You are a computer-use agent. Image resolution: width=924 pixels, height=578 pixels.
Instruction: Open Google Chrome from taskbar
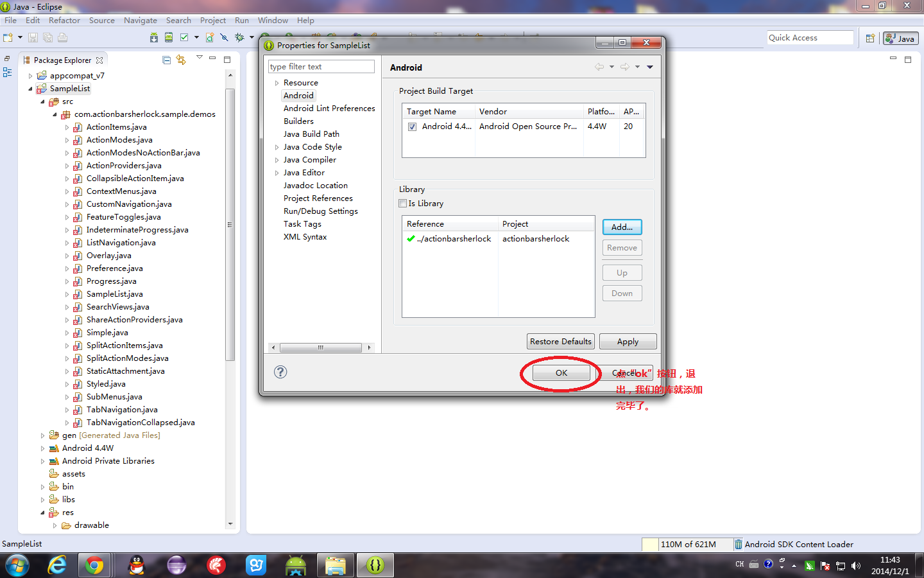[x=94, y=565]
